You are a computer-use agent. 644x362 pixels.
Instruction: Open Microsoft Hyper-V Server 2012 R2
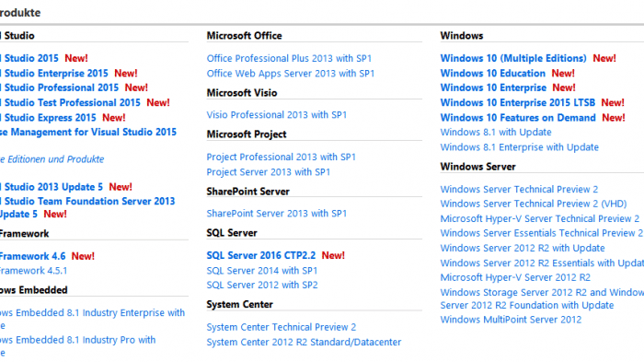pos(515,277)
